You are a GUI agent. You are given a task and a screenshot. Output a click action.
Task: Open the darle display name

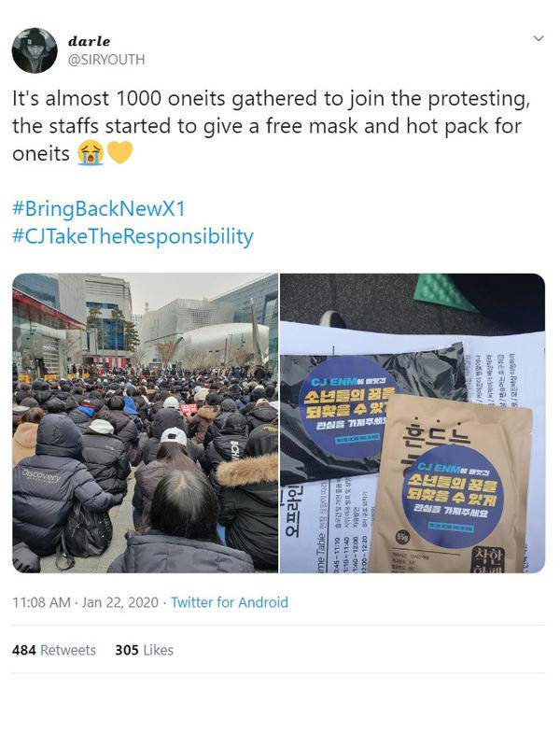pos(89,41)
